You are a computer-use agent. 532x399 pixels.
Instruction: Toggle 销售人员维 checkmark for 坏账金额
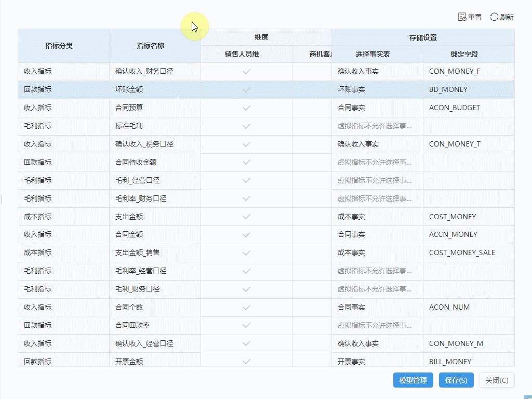(x=247, y=89)
